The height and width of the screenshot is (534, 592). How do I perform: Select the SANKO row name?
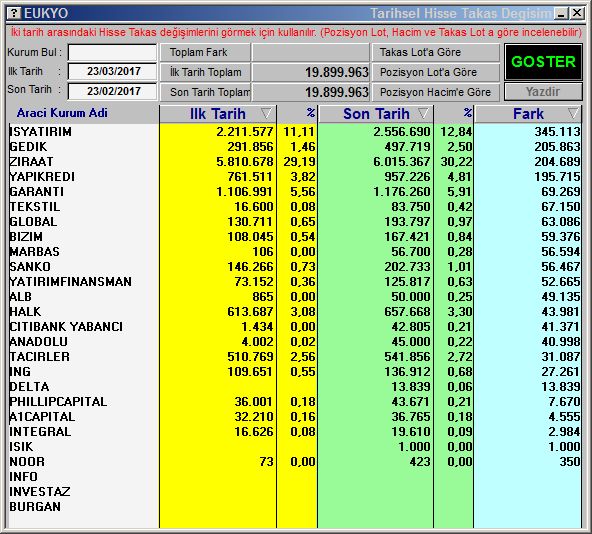point(30,267)
